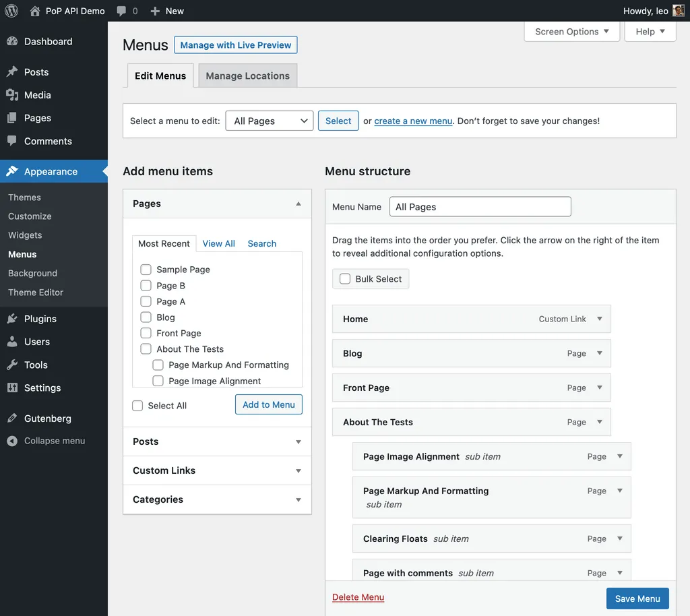Click the Gutenberg pencil icon

(x=12, y=418)
